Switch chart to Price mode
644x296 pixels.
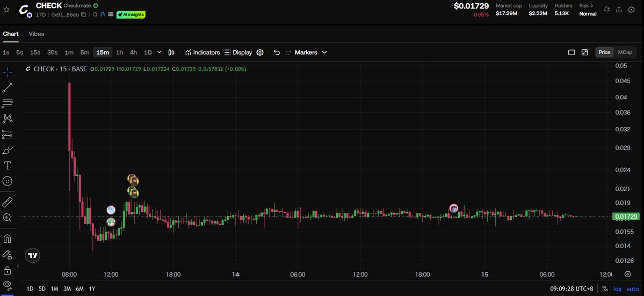[604, 53]
